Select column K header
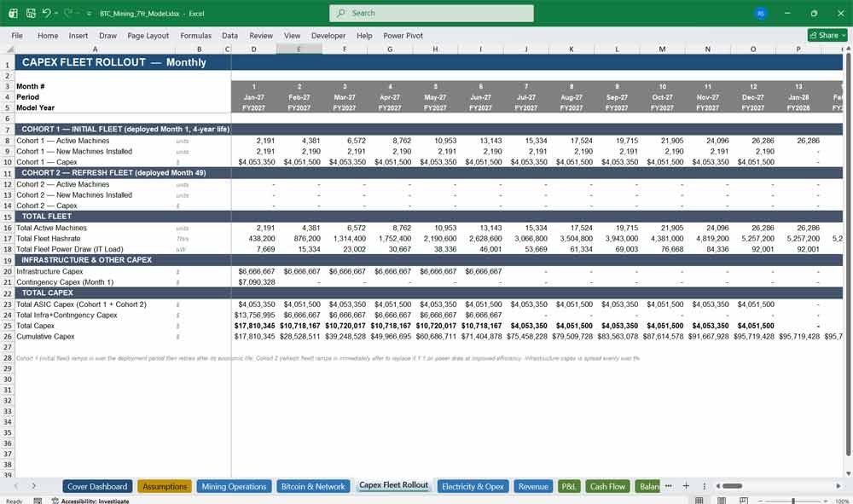Viewport: 853px width, 504px height. point(572,49)
